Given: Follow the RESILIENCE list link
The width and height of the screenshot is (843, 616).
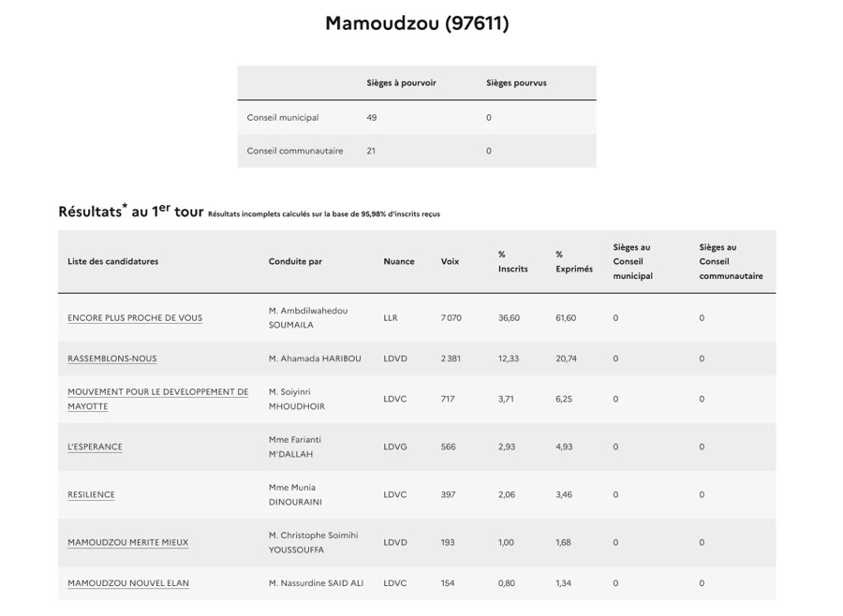Looking at the screenshot, I should point(91,495).
